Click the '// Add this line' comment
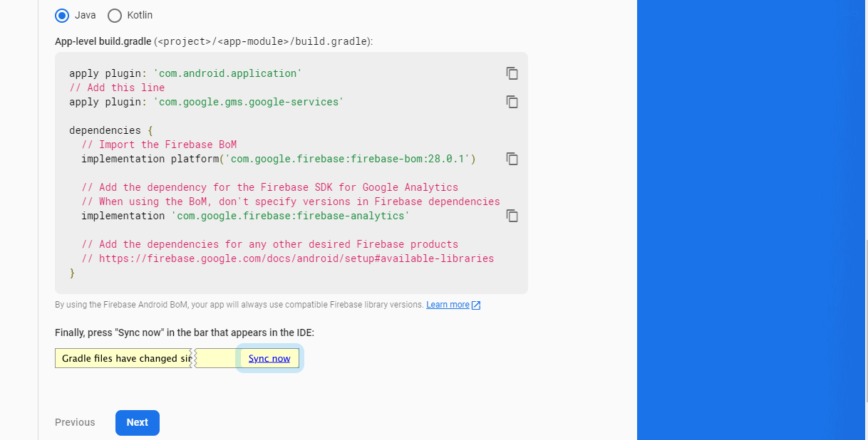The width and height of the screenshot is (868, 440). tap(117, 88)
